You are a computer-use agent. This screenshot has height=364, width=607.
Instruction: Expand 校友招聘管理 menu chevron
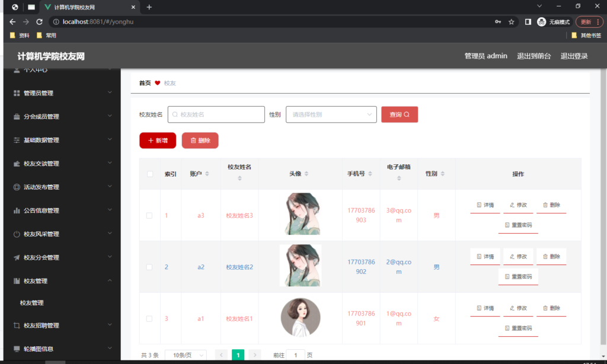110,324
